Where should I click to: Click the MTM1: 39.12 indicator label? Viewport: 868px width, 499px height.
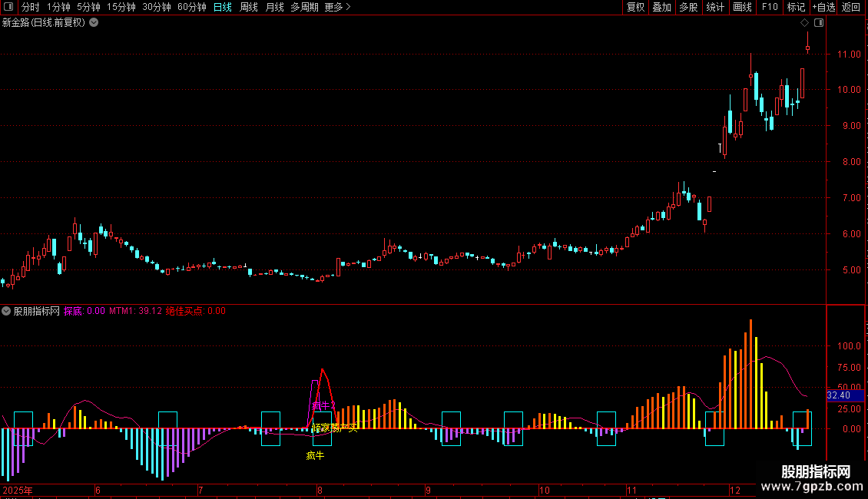tap(136, 311)
